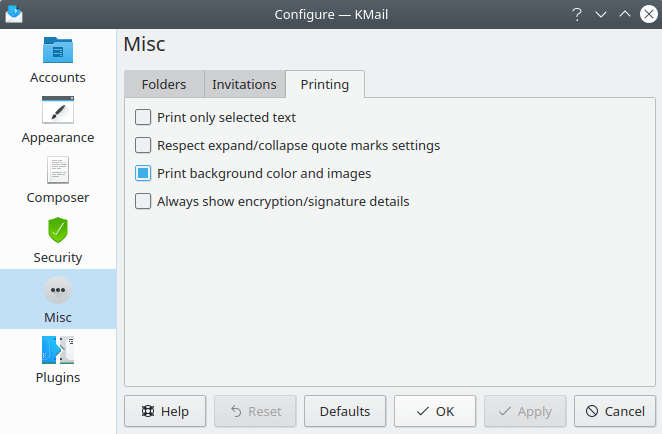The width and height of the screenshot is (662, 434).
Task: Select the Misc ellipsis icon
Action: tap(58, 290)
